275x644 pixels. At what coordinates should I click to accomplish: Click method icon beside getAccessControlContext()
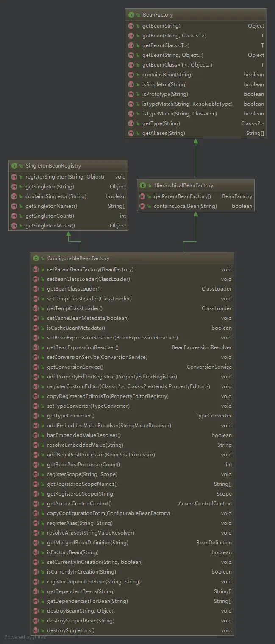(36, 504)
